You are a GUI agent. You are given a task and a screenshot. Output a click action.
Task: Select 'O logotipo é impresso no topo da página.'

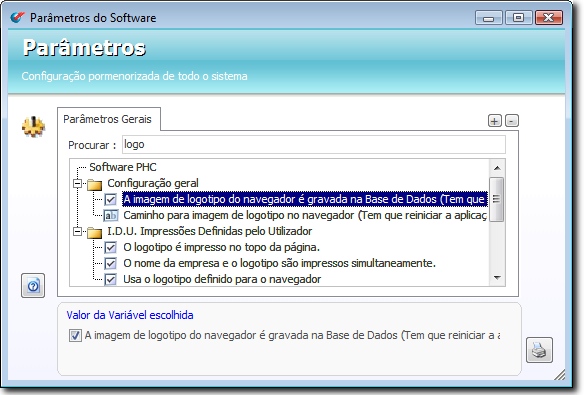coord(221,247)
